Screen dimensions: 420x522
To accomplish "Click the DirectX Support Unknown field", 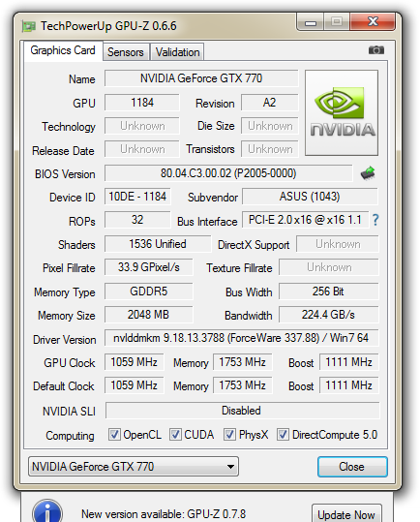I will point(338,244).
